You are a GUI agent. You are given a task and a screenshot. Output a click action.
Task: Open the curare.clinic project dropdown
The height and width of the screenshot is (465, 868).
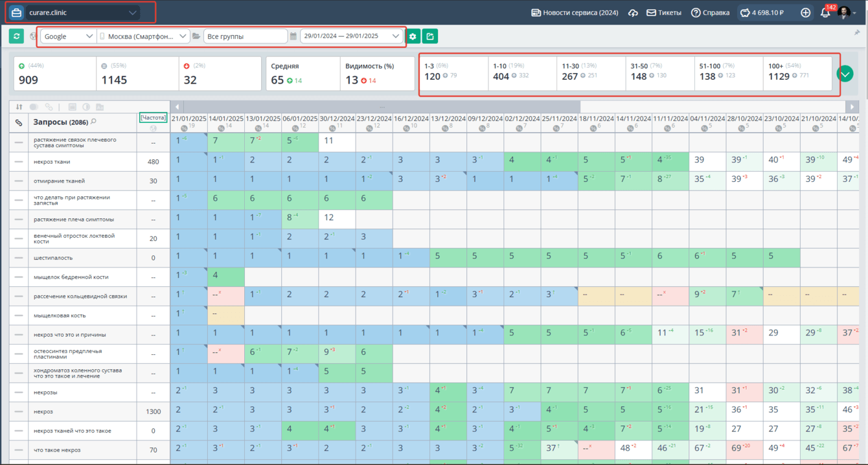(x=81, y=12)
